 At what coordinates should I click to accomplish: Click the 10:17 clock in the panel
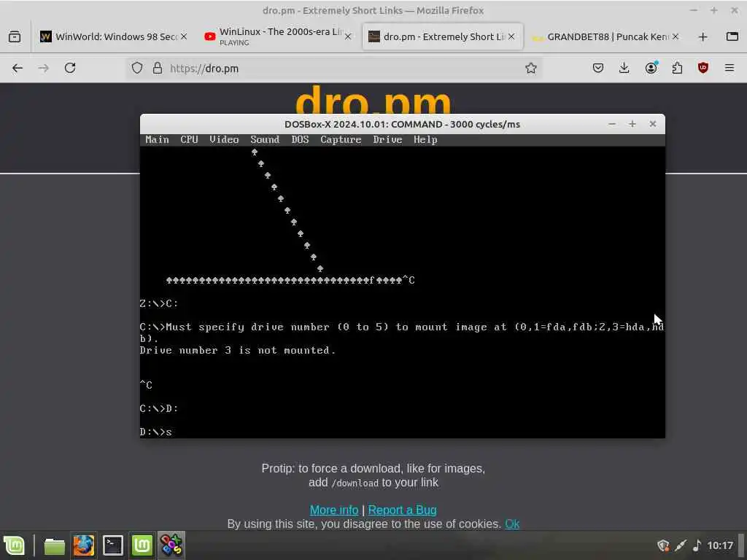pos(720,545)
